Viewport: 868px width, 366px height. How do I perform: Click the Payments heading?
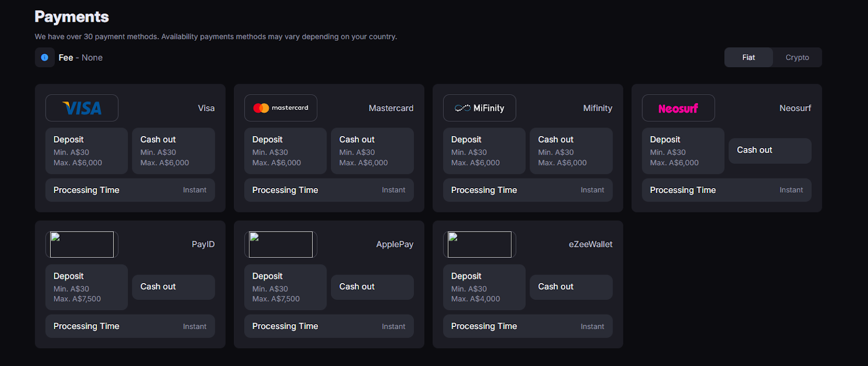[72, 17]
